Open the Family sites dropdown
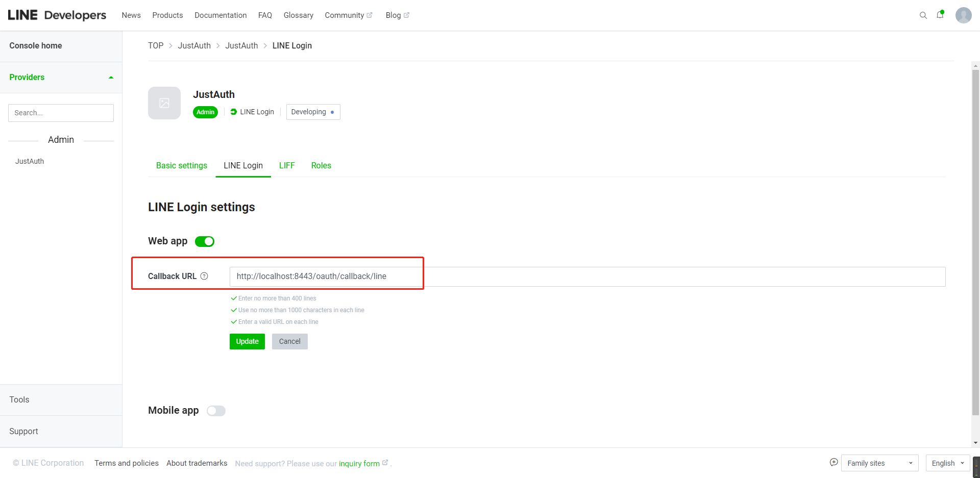The height and width of the screenshot is (478, 980). coord(879,463)
